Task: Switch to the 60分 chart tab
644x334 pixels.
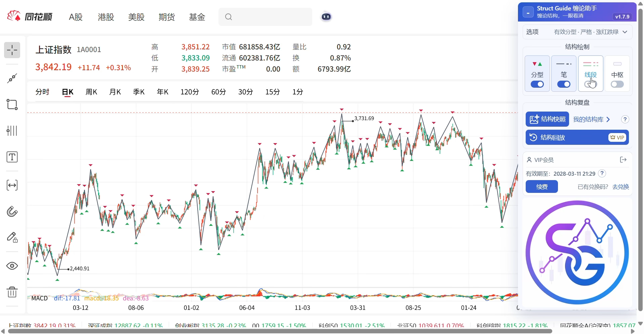Action: point(218,92)
